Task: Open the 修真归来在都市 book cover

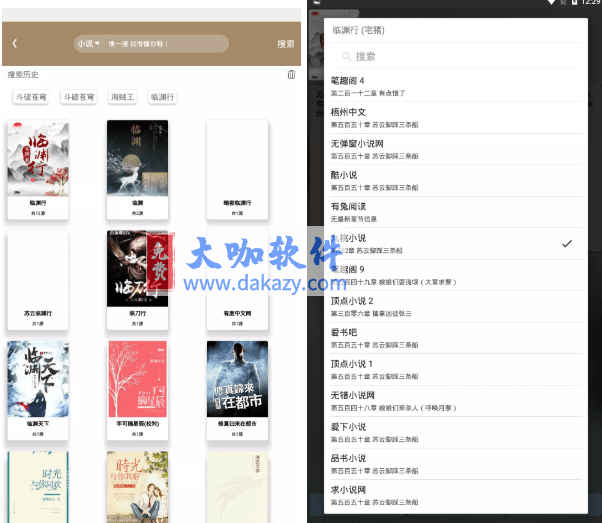Action: tap(237, 379)
